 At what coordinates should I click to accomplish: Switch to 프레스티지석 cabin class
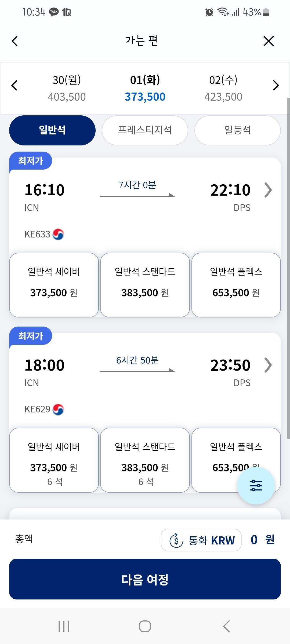145,130
